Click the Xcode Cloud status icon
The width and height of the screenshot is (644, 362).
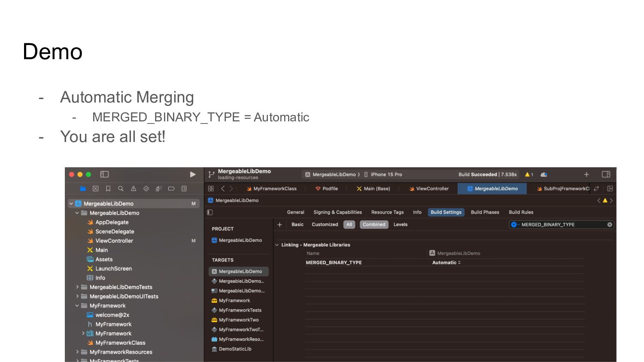(x=544, y=175)
